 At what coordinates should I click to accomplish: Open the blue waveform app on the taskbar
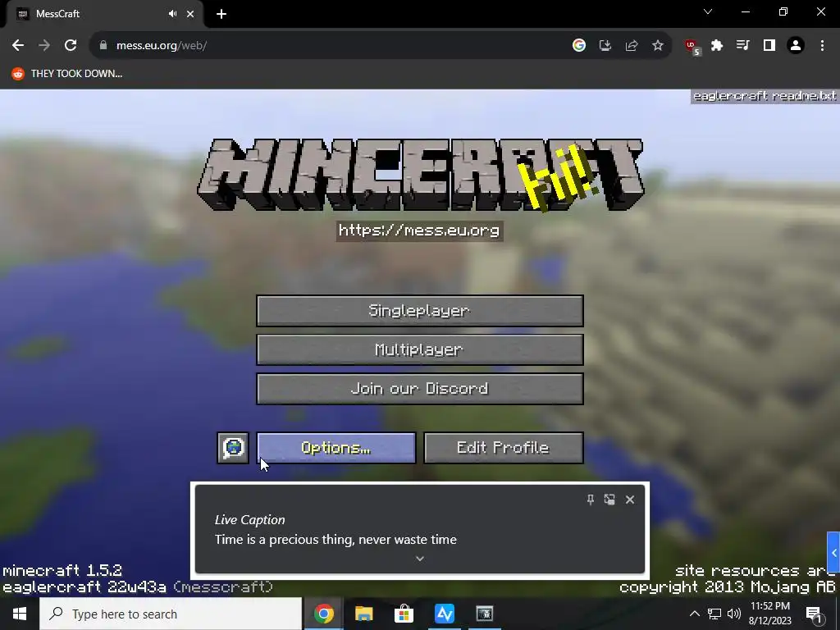444,614
